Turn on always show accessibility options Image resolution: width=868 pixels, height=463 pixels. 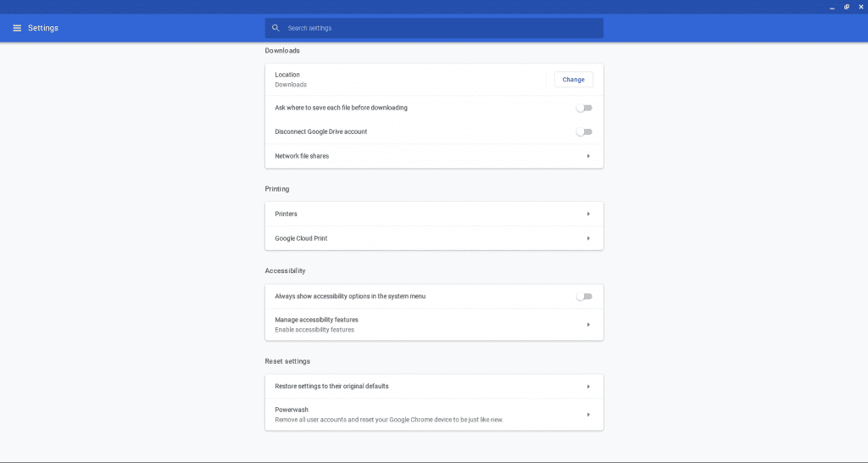[x=584, y=296]
